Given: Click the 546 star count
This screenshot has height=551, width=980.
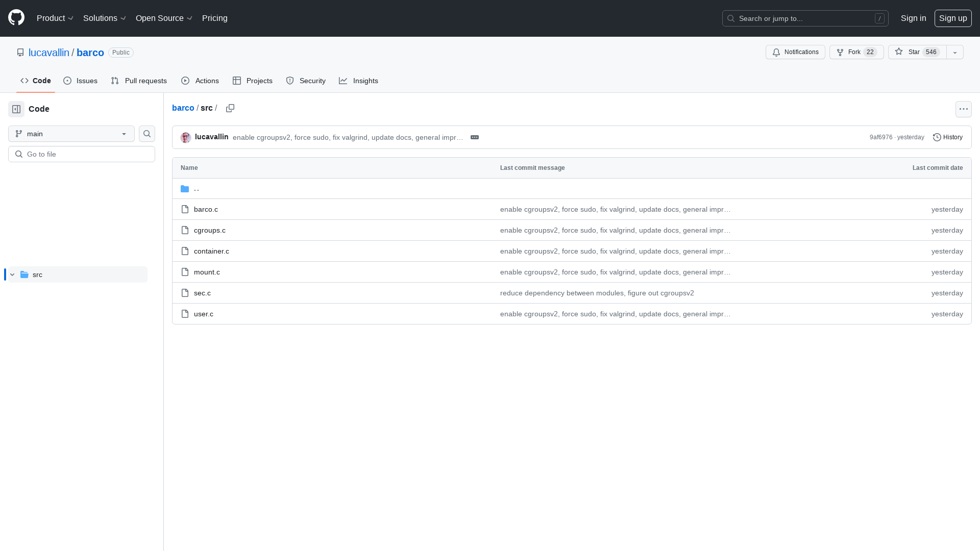Looking at the screenshot, I should coord(931,52).
